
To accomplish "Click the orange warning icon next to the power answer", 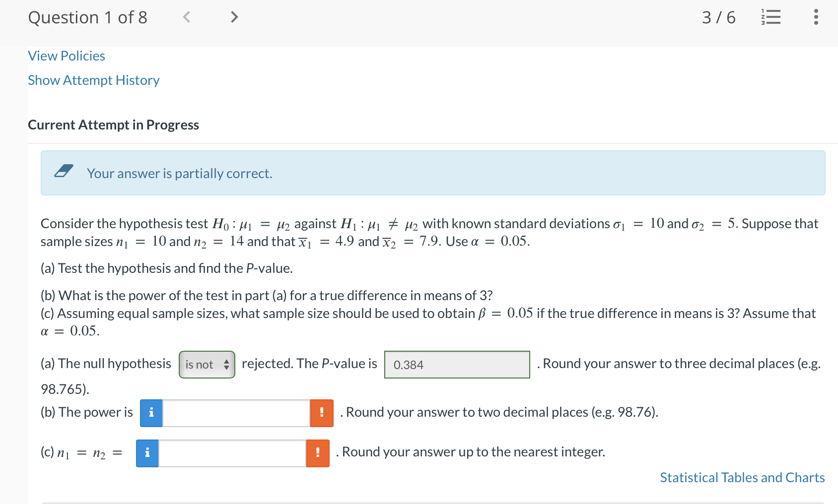I will [x=321, y=412].
